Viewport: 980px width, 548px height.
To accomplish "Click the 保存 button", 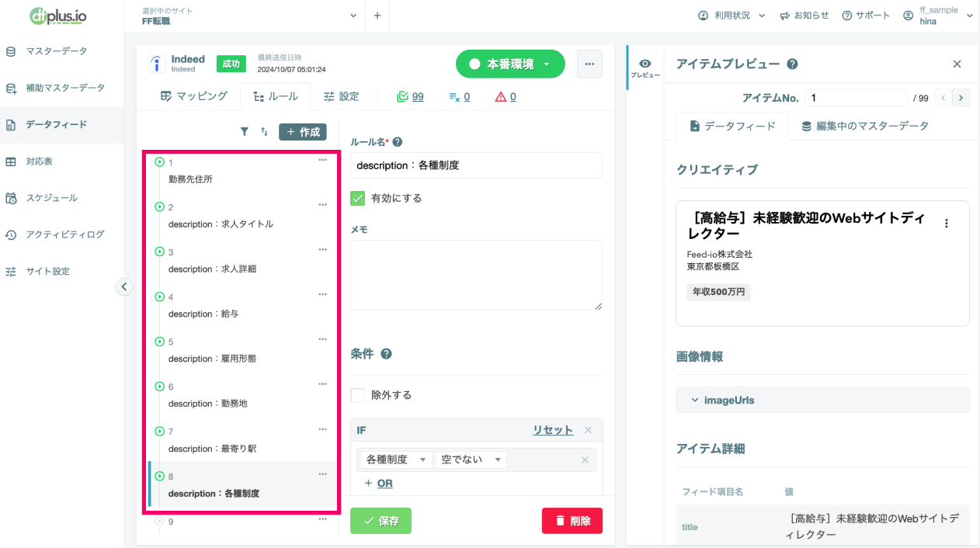I will [x=381, y=521].
